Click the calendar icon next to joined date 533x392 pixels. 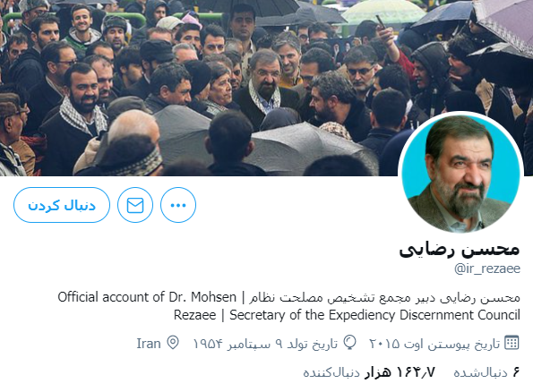tap(512, 343)
